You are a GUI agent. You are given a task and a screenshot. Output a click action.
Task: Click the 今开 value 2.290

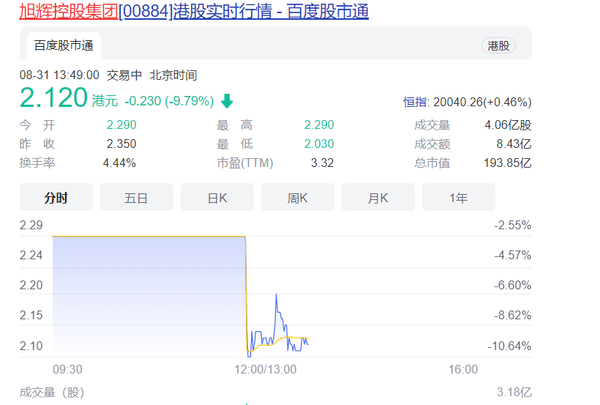point(121,125)
